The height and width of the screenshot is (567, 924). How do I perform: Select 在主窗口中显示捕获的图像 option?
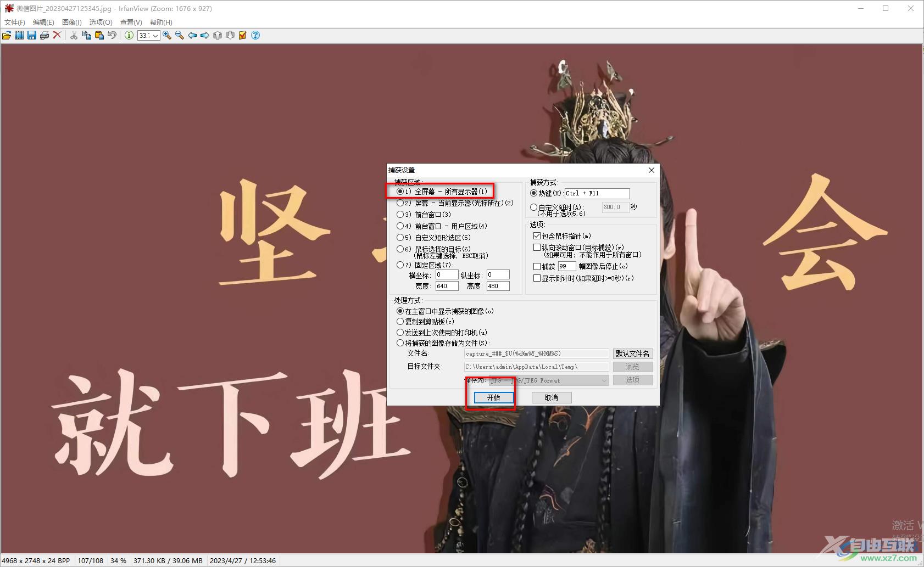[x=445, y=311]
